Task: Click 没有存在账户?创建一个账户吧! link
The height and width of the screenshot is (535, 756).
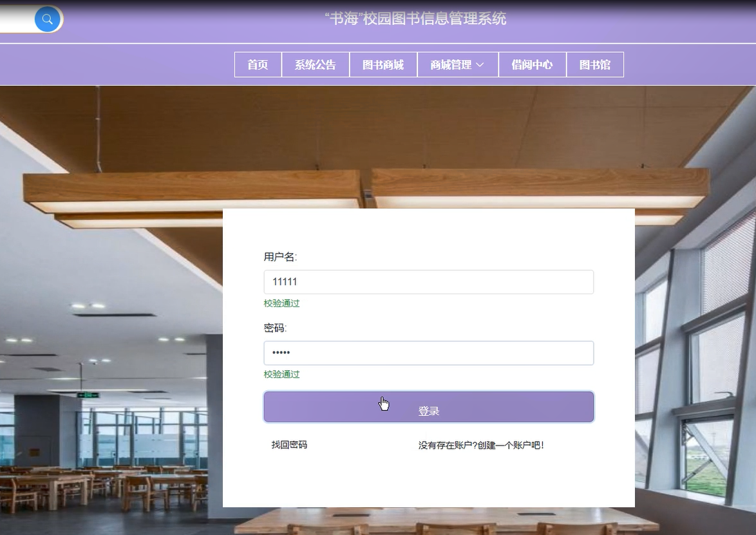Action: [x=481, y=446]
